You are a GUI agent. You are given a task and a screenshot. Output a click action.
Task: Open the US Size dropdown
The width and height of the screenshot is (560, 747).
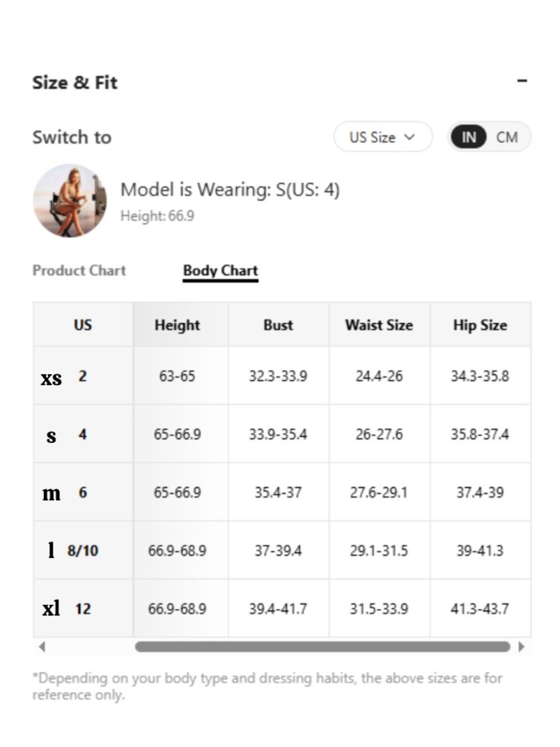click(383, 137)
